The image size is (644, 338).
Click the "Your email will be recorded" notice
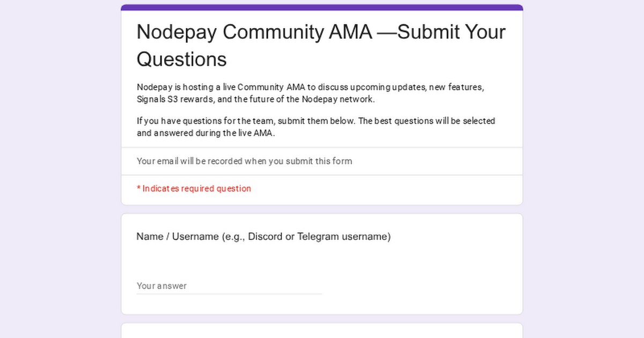[x=244, y=161]
